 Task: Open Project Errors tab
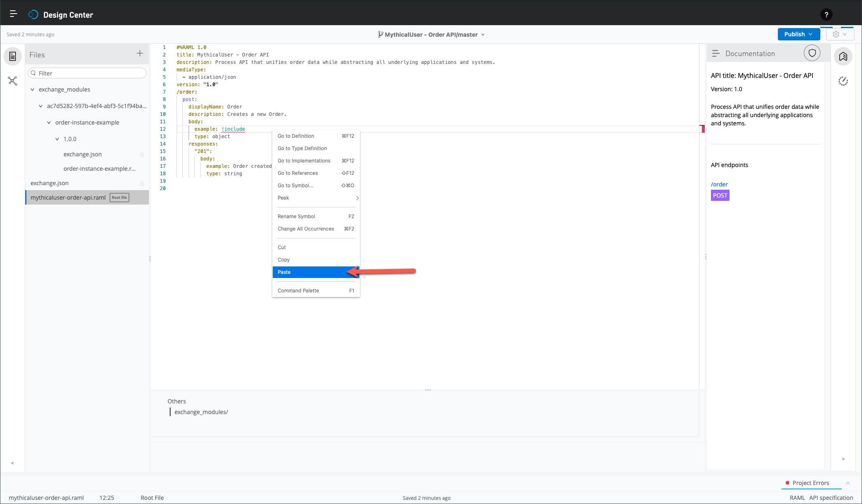click(810, 483)
